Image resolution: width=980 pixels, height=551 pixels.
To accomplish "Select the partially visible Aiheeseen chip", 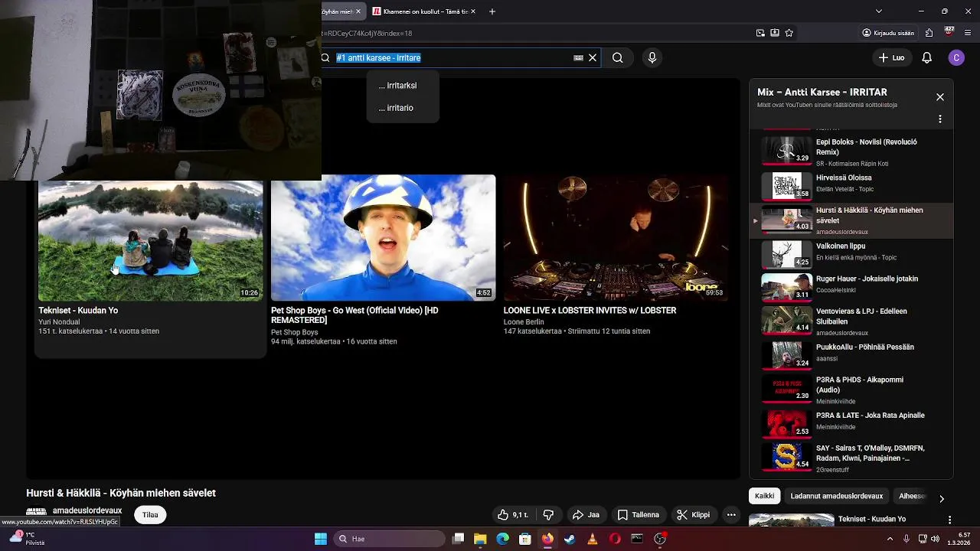I will 911,496.
